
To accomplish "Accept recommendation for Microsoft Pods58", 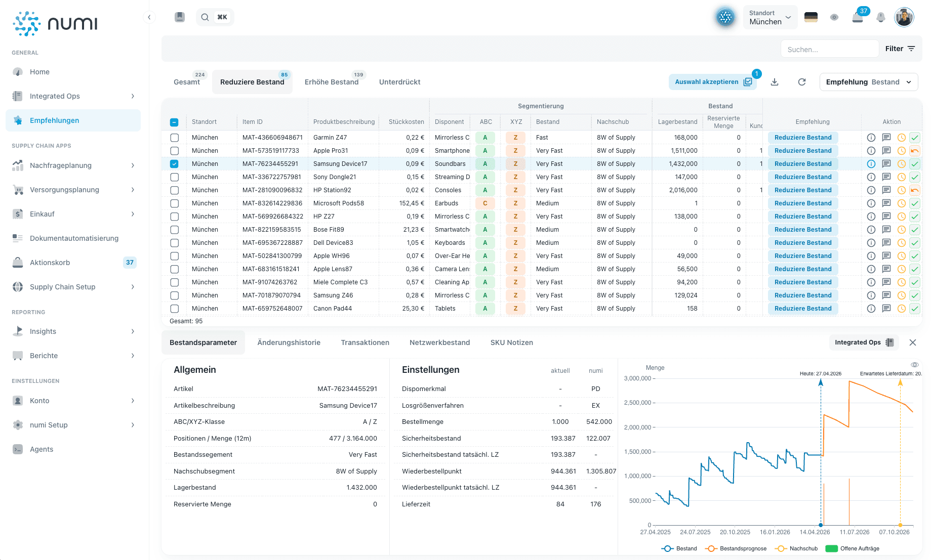I will click(x=915, y=203).
